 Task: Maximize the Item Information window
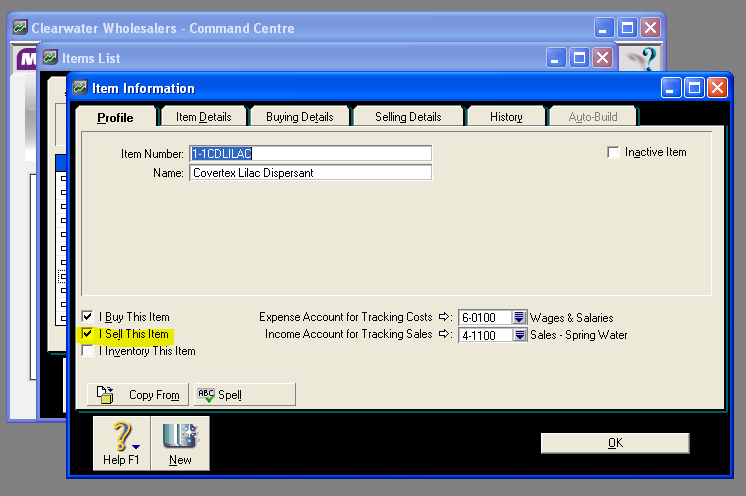pyautogui.click(x=694, y=88)
